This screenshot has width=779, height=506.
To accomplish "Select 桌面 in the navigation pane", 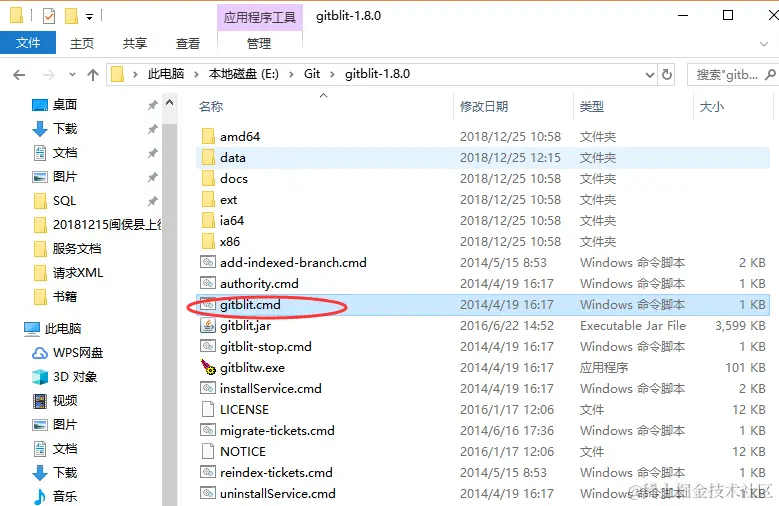I will (65, 104).
